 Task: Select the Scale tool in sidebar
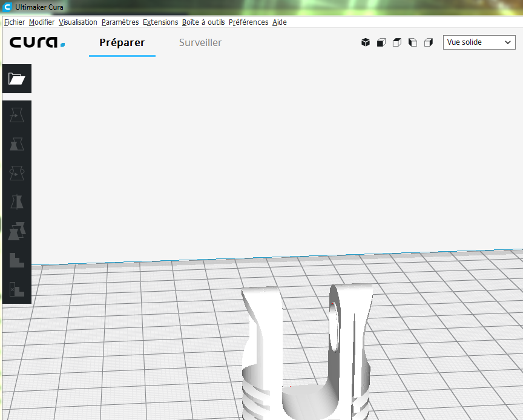pos(17,144)
